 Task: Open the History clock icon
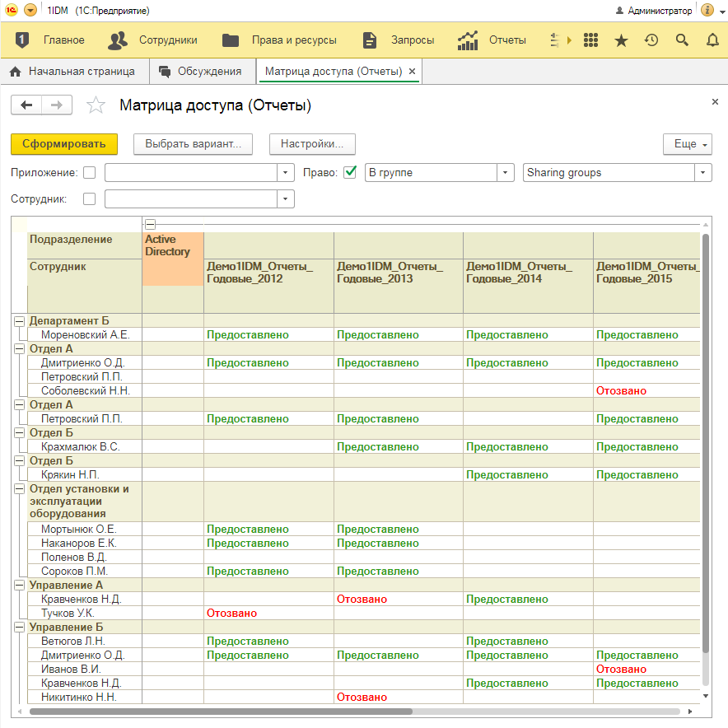651,40
